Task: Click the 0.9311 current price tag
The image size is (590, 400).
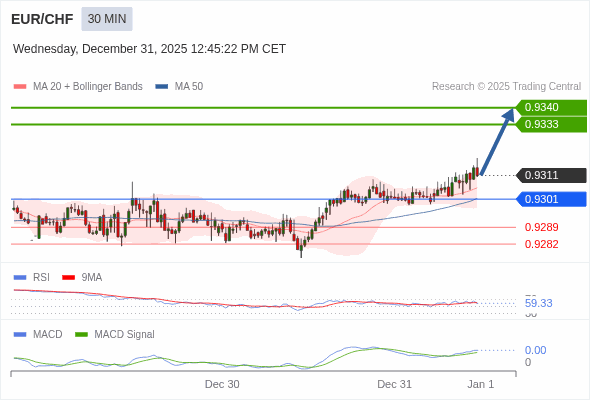Action: 551,175
